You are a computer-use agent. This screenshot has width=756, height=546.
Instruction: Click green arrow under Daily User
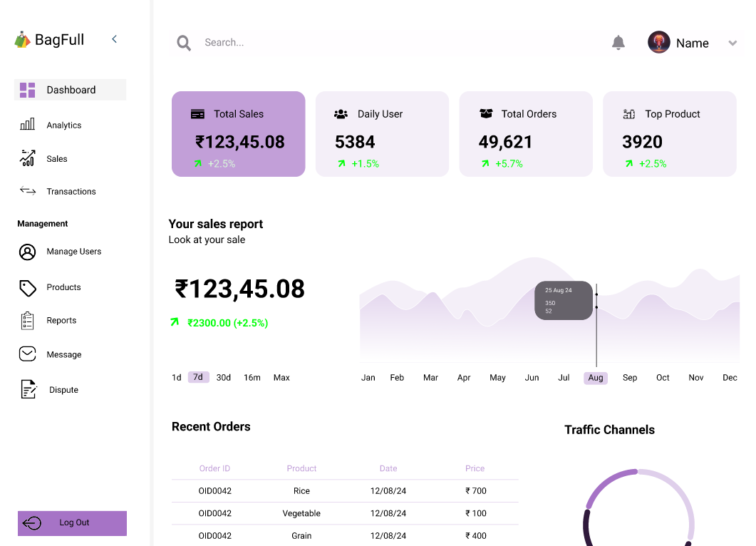(341, 164)
